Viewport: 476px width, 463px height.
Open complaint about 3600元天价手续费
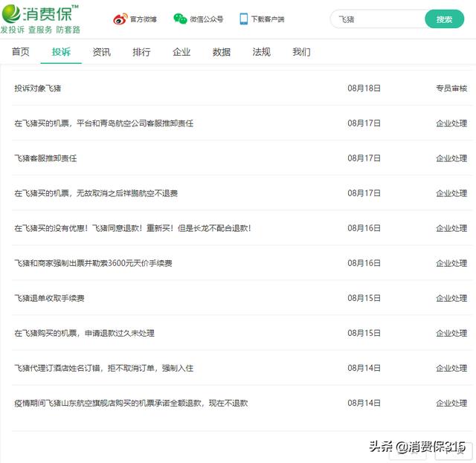coord(93,263)
